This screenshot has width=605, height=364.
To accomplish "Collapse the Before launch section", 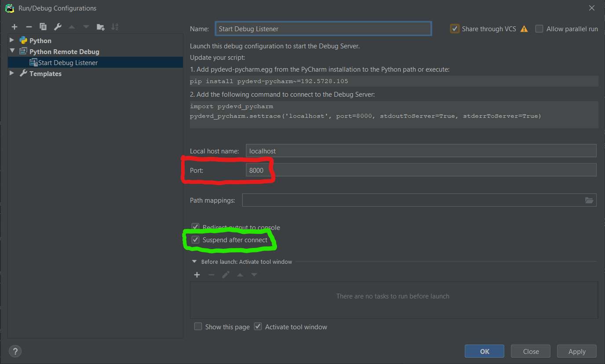I will [194, 262].
